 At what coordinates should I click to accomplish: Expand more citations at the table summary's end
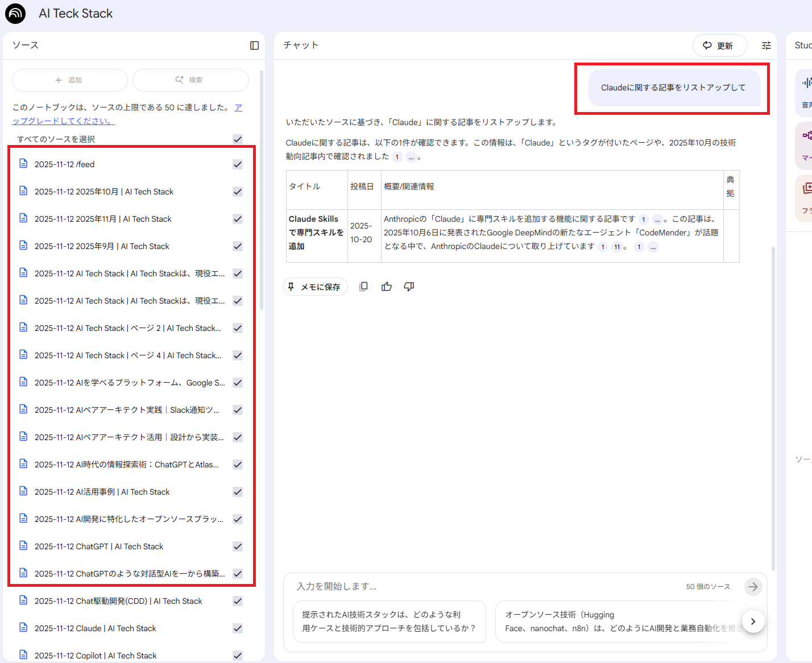click(x=653, y=247)
